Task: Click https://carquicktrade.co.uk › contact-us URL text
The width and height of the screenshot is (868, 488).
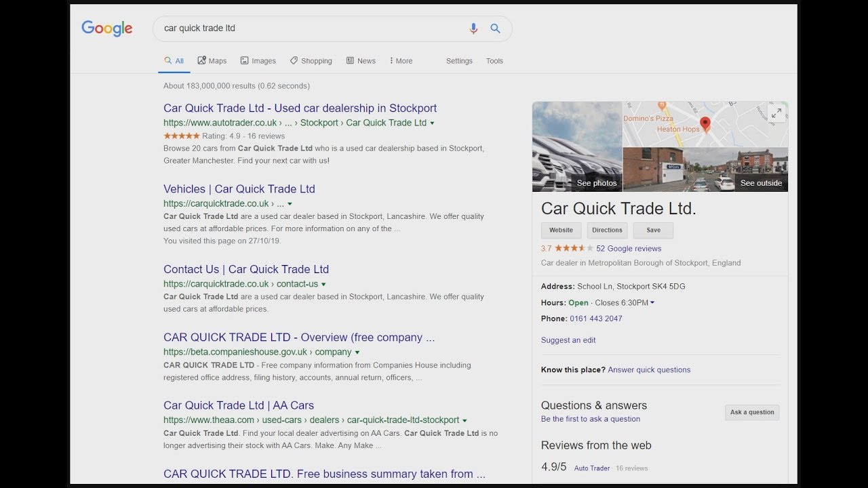Action: pos(241,284)
